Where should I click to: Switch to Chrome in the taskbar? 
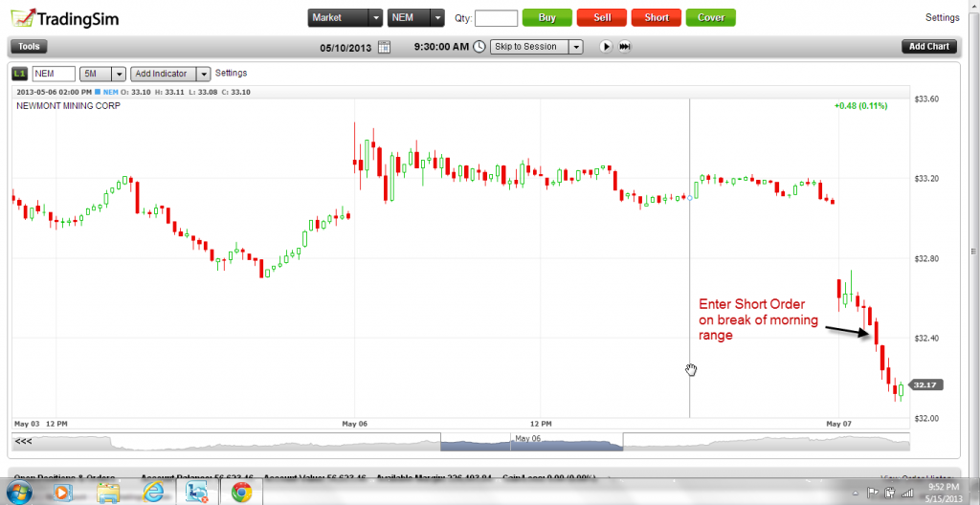pos(240,493)
